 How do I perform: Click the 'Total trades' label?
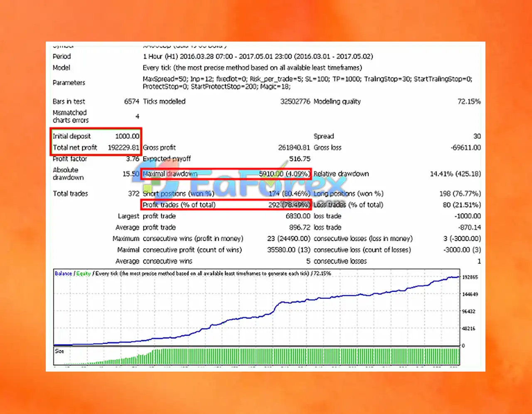click(x=70, y=193)
